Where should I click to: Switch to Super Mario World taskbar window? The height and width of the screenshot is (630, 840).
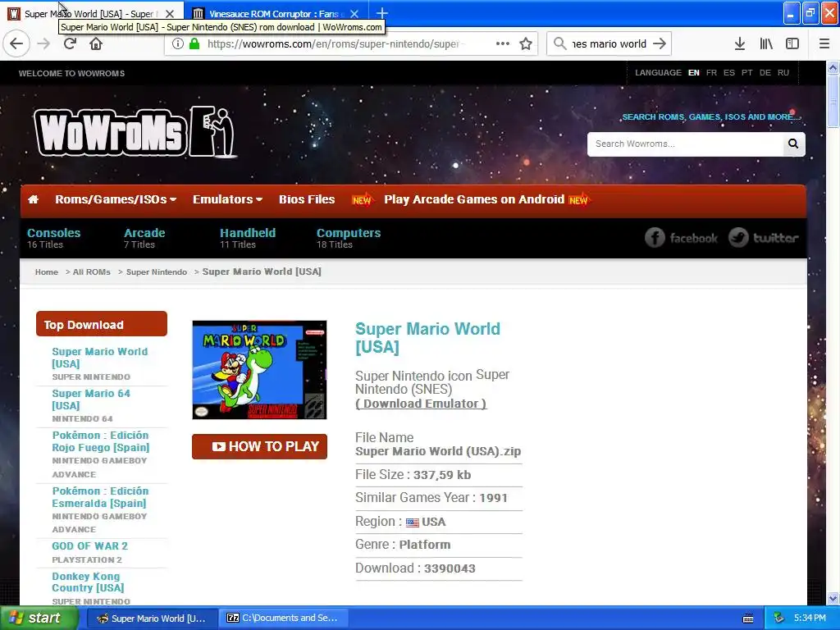[x=152, y=619]
